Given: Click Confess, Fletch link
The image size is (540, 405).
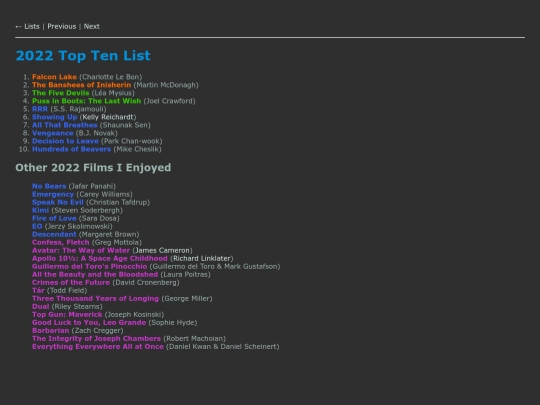Looking at the screenshot, I should pos(61,242).
